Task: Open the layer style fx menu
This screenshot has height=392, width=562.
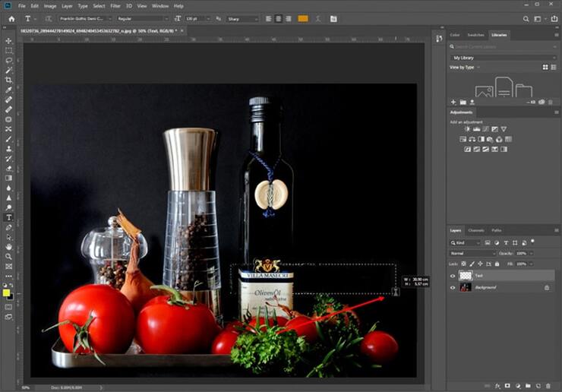Action: tap(497, 386)
